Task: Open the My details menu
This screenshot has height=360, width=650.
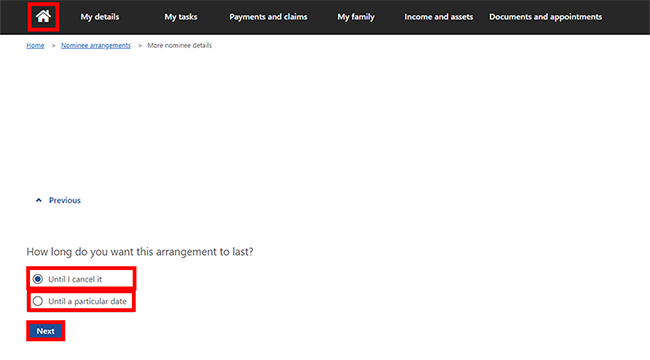Action: point(99,17)
